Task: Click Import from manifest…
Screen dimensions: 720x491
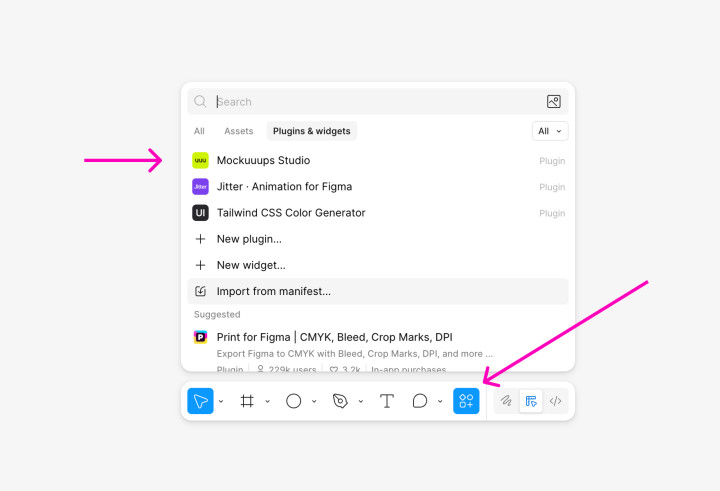Action: point(273,291)
